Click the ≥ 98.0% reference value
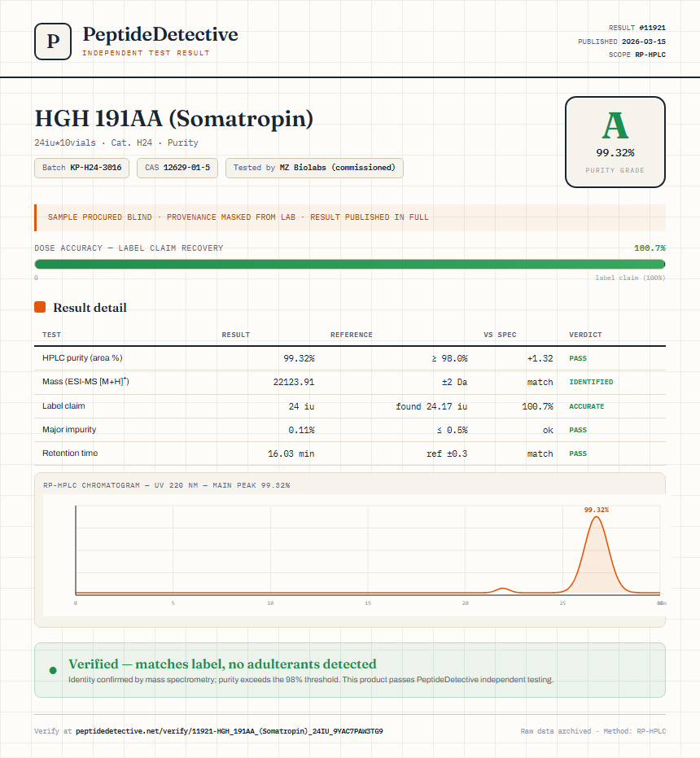This screenshot has width=700, height=758. point(449,358)
